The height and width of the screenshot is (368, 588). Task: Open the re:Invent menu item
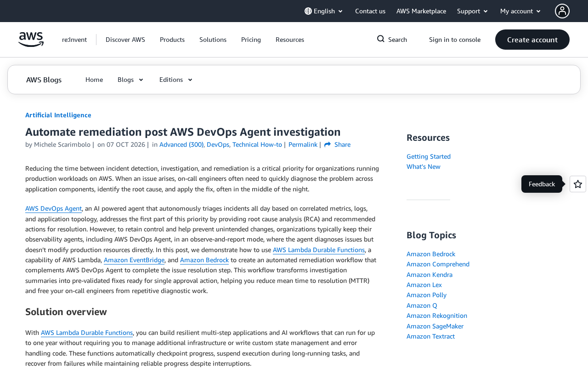click(x=74, y=40)
